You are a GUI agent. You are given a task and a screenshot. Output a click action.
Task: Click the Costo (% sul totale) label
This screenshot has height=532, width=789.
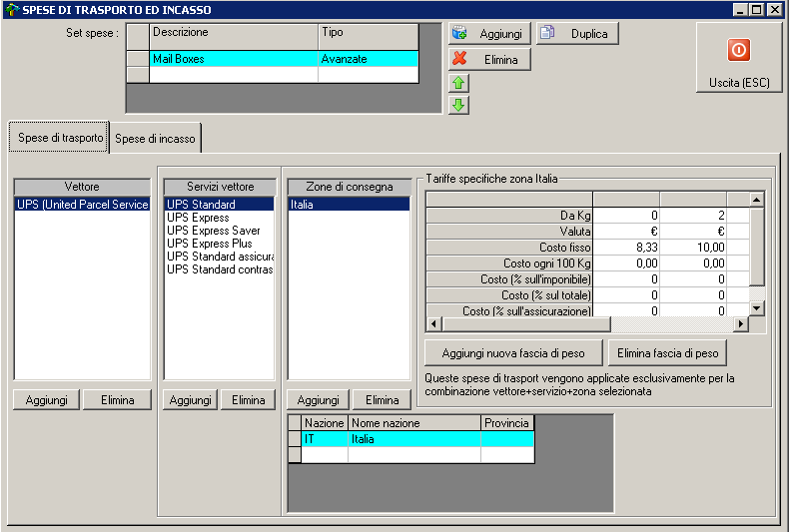tap(509, 294)
